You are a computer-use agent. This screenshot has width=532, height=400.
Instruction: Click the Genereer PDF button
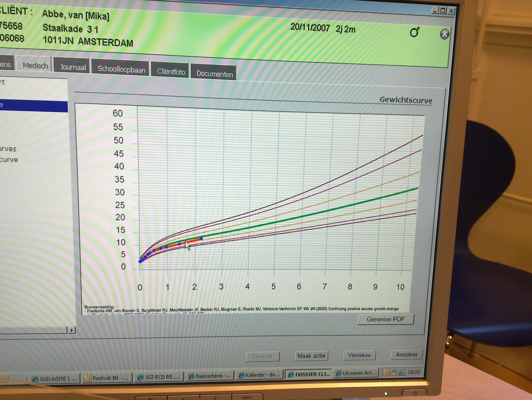(x=386, y=319)
